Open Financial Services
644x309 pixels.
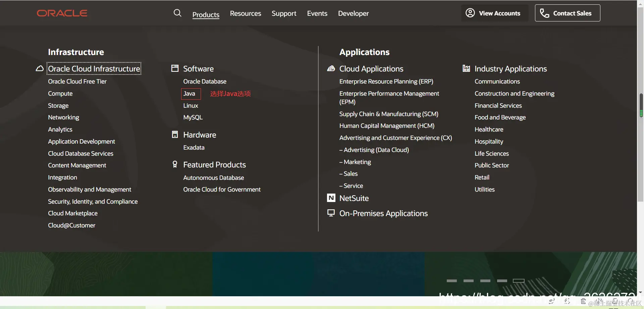(498, 106)
